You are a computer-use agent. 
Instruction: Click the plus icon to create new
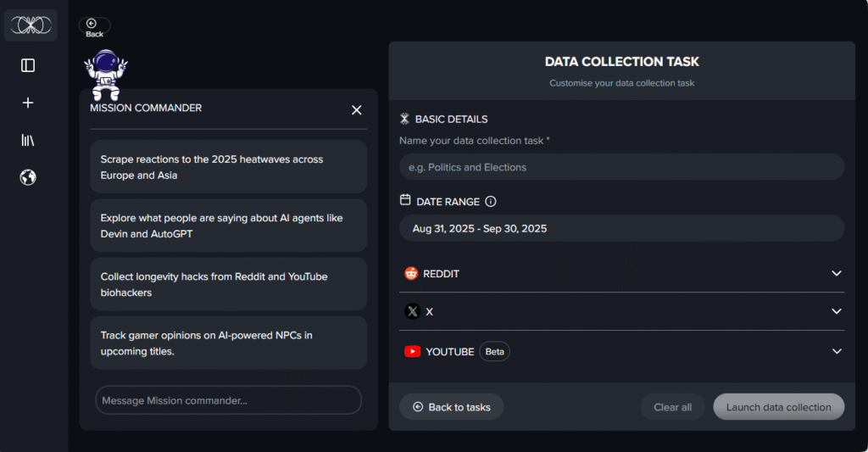point(28,103)
